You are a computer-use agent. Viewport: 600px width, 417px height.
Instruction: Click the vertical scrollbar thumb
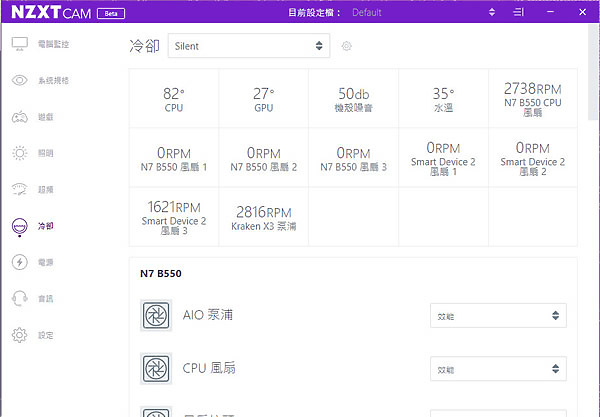click(x=593, y=73)
